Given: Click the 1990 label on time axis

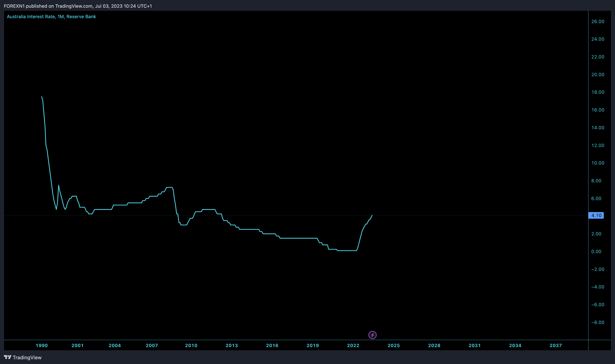Looking at the screenshot, I should [x=42, y=345].
